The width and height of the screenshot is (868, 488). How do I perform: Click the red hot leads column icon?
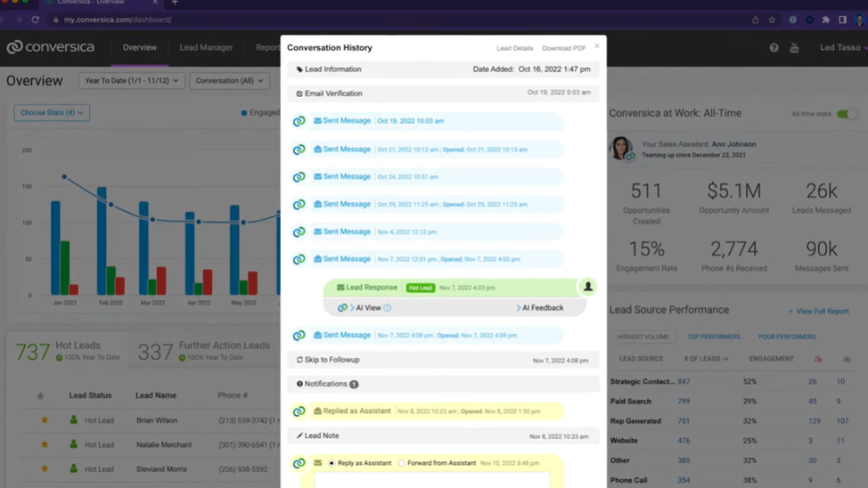(x=818, y=359)
